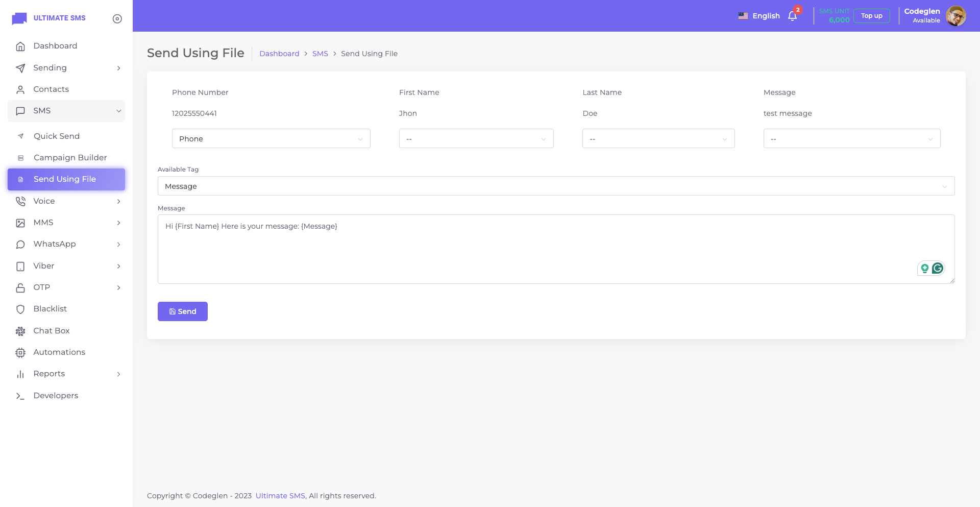Open Chat Box in the sidebar
This screenshot has width=980, height=507.
pyautogui.click(x=66, y=331)
